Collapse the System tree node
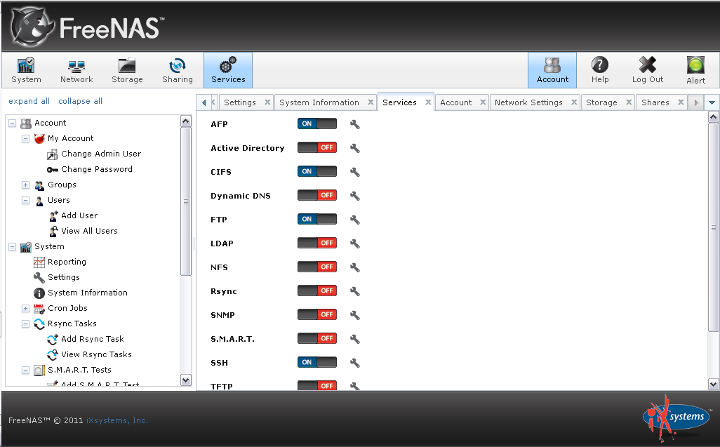Image resolution: width=720 pixels, height=447 pixels. coord(12,247)
